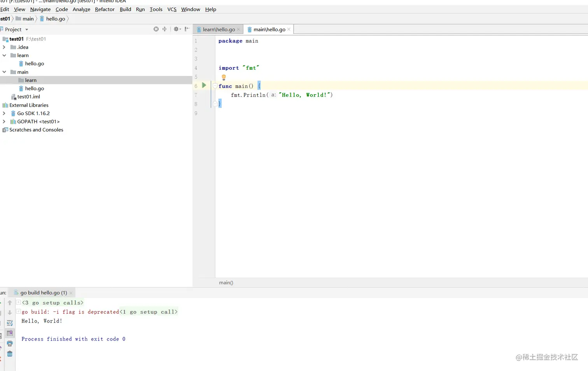Click the Collapse All icon in Project panel

(x=164, y=29)
